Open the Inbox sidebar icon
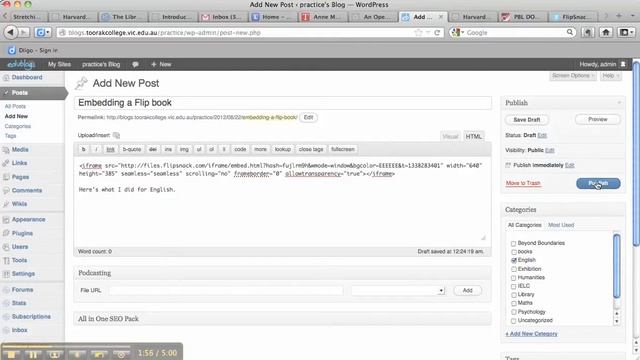 point(6,330)
